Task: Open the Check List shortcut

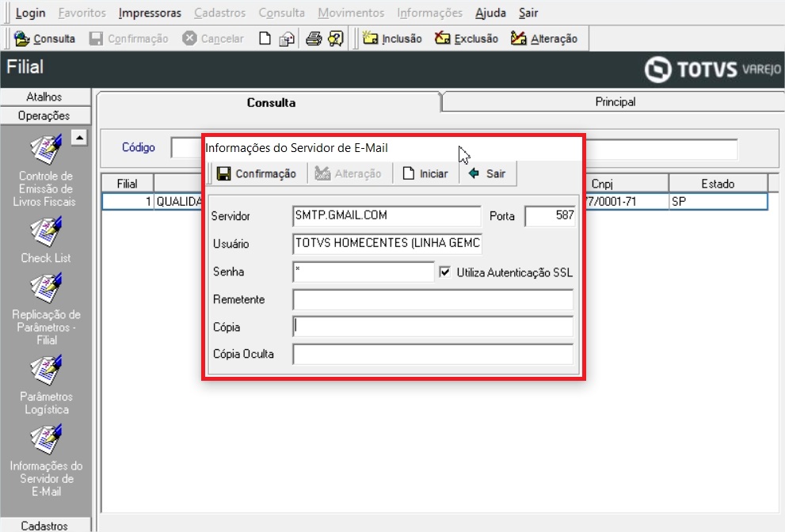Action: (45, 240)
